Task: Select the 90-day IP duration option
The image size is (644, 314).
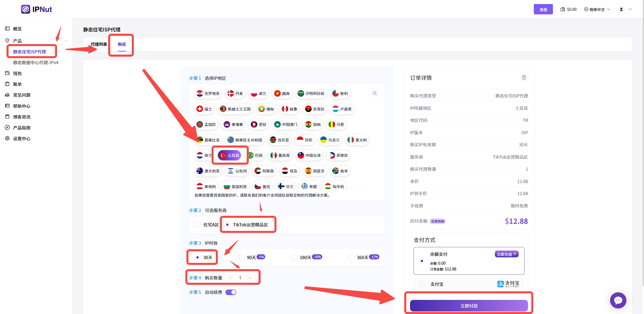Action: click(x=241, y=257)
